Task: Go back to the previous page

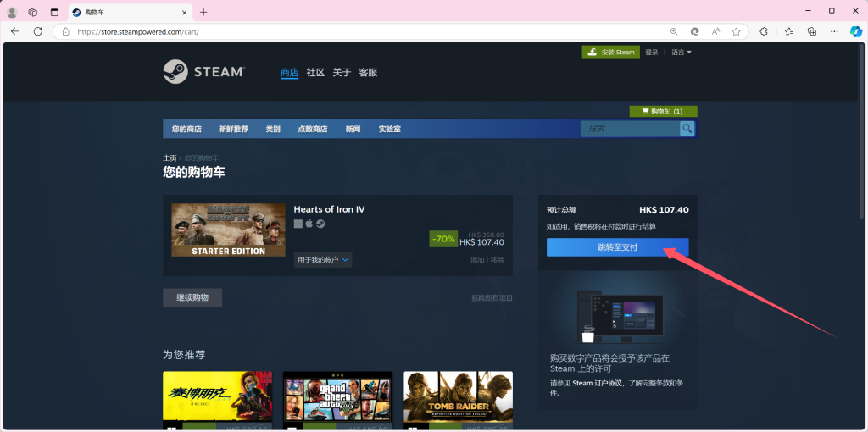Action: pyautogui.click(x=15, y=31)
